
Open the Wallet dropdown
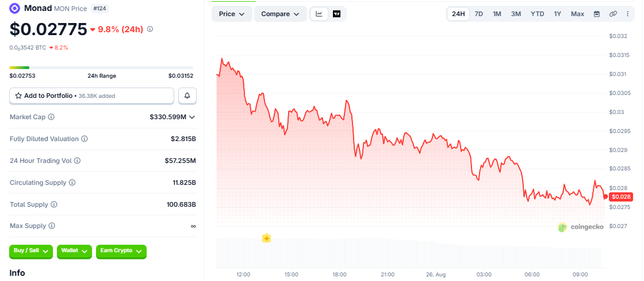click(x=74, y=251)
